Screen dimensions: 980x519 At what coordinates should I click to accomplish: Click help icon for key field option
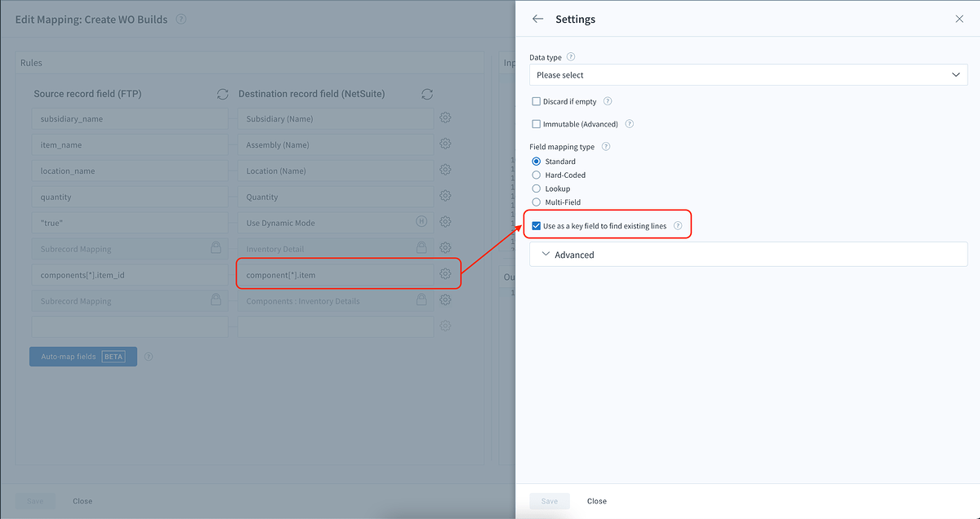[678, 226]
